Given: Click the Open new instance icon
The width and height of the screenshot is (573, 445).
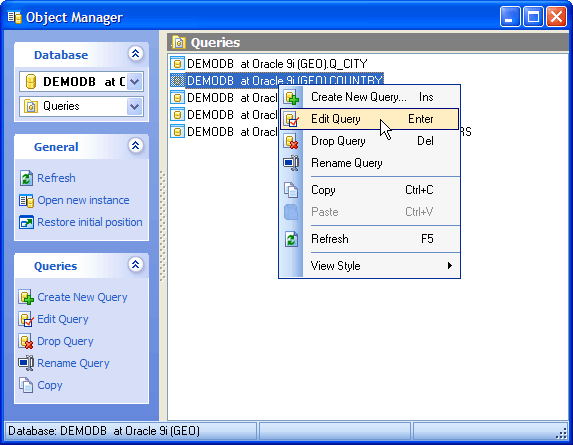Looking at the screenshot, I should (x=26, y=201).
